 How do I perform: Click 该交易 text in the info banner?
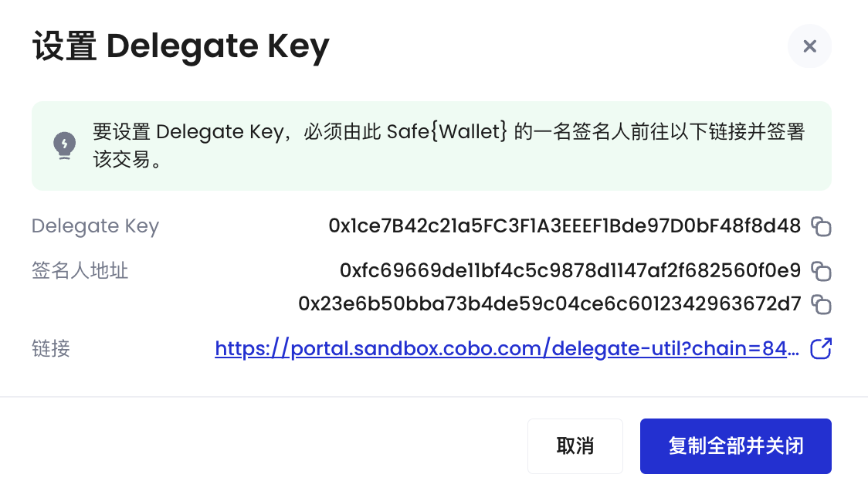click(121, 159)
